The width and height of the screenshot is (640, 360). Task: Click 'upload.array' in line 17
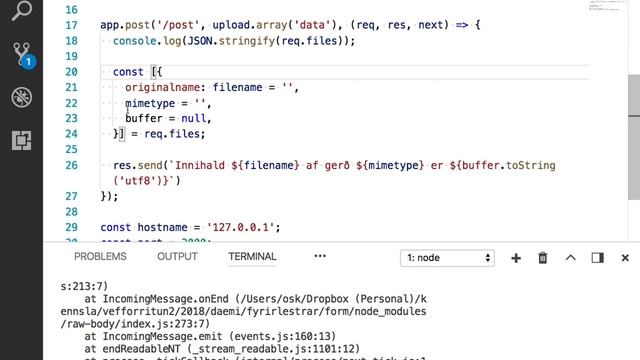tap(249, 25)
